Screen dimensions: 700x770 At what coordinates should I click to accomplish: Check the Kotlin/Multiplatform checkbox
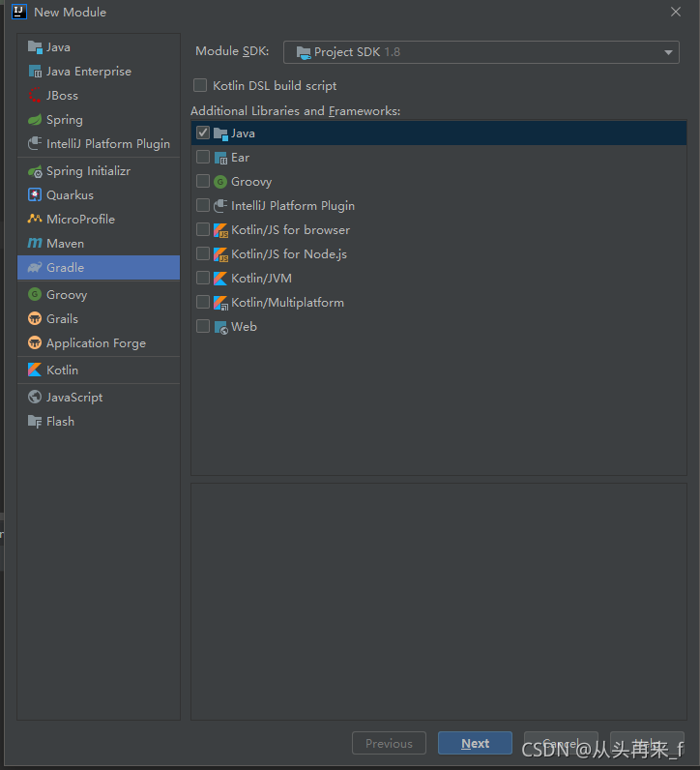tap(203, 302)
